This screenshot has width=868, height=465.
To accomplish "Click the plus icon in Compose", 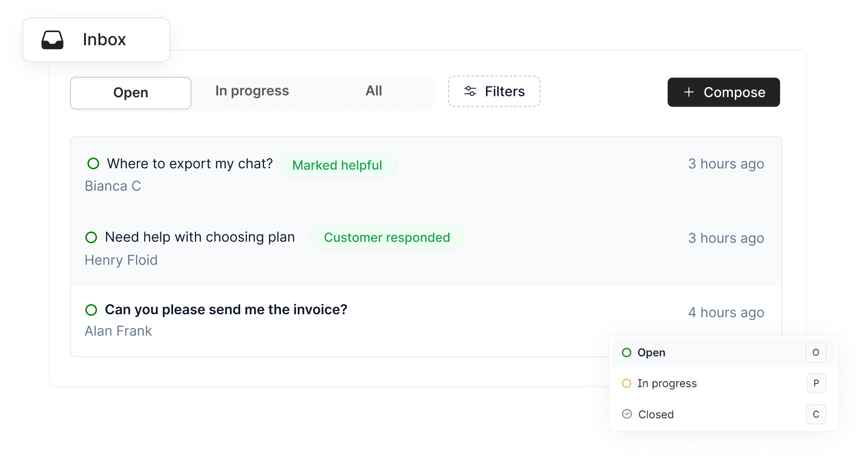I will click(689, 92).
